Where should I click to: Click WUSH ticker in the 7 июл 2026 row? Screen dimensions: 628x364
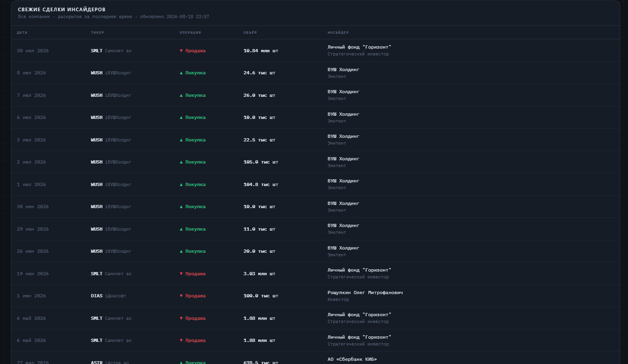[96, 95]
